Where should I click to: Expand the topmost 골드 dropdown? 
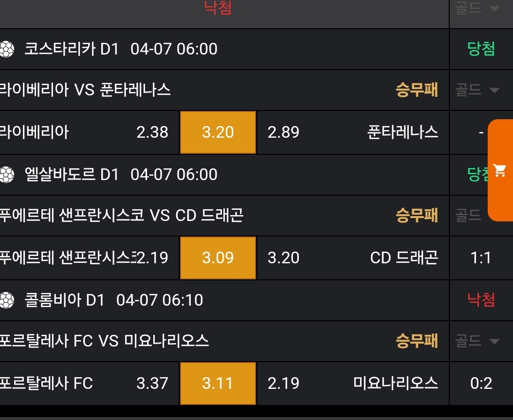pyautogui.click(x=477, y=8)
